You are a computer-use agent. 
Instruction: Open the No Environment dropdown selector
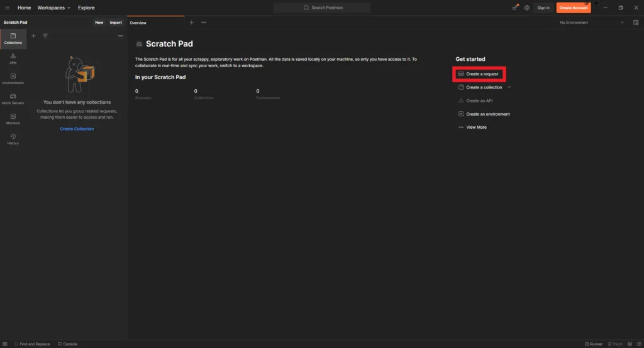coord(591,23)
